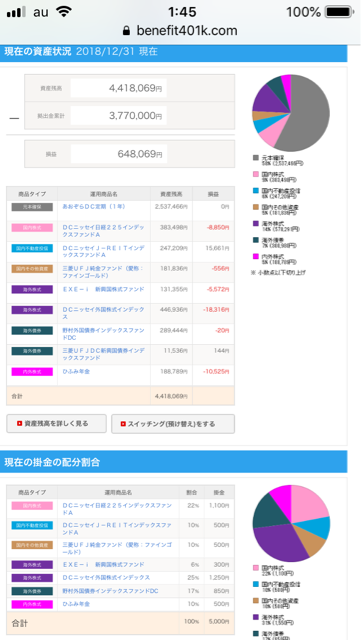
Task: Open ＤＣニッセイ外国株式インデックス link in allocation table
Action: click(106, 578)
